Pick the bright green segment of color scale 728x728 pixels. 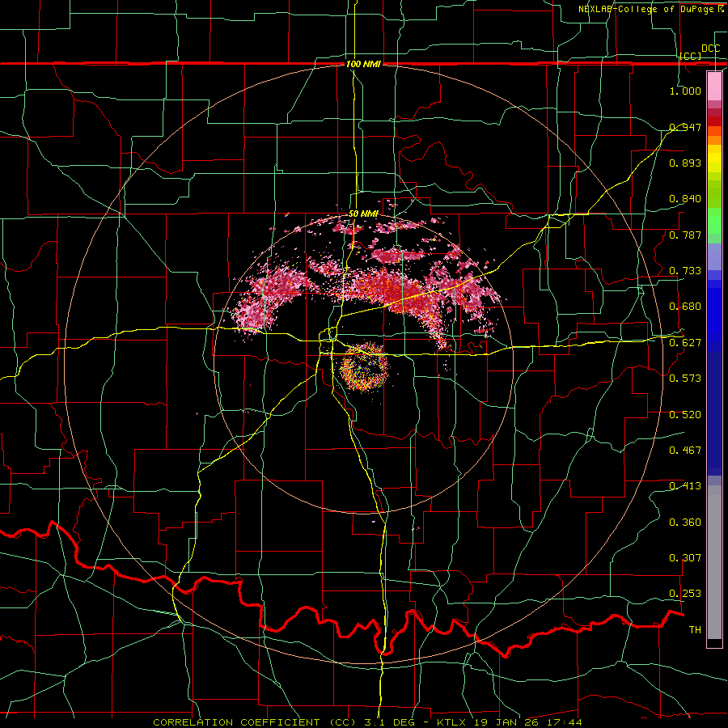[714, 221]
